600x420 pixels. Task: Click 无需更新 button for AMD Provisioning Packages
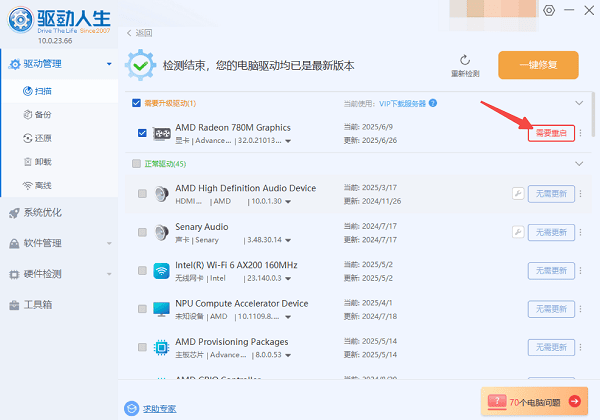click(x=551, y=347)
